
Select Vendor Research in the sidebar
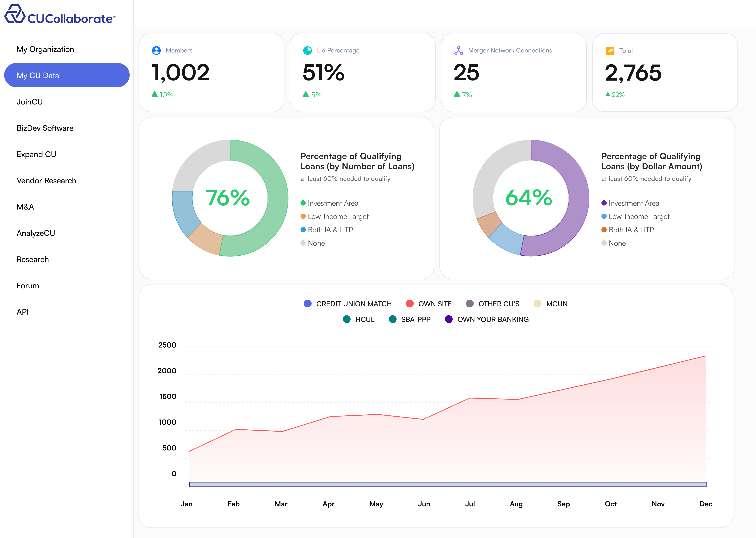click(46, 181)
